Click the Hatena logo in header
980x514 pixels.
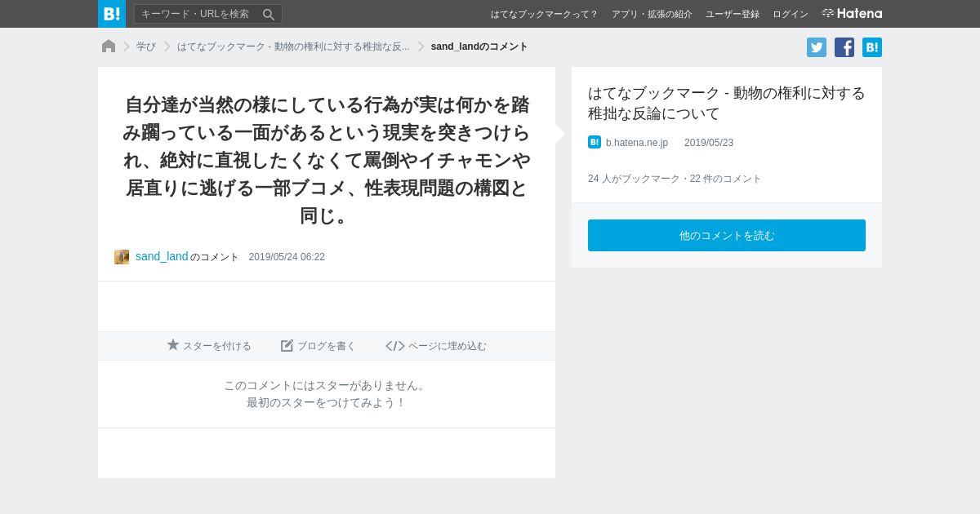coord(852,13)
